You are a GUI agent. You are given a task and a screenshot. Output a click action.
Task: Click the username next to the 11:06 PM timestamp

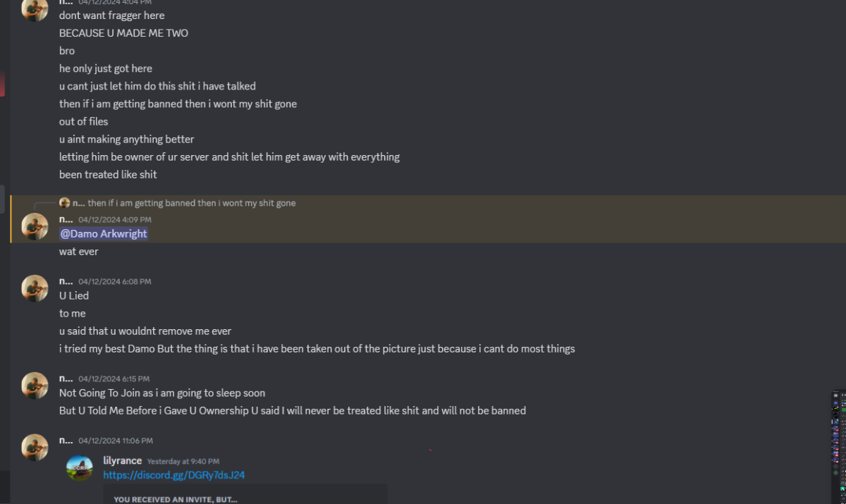[x=66, y=441]
